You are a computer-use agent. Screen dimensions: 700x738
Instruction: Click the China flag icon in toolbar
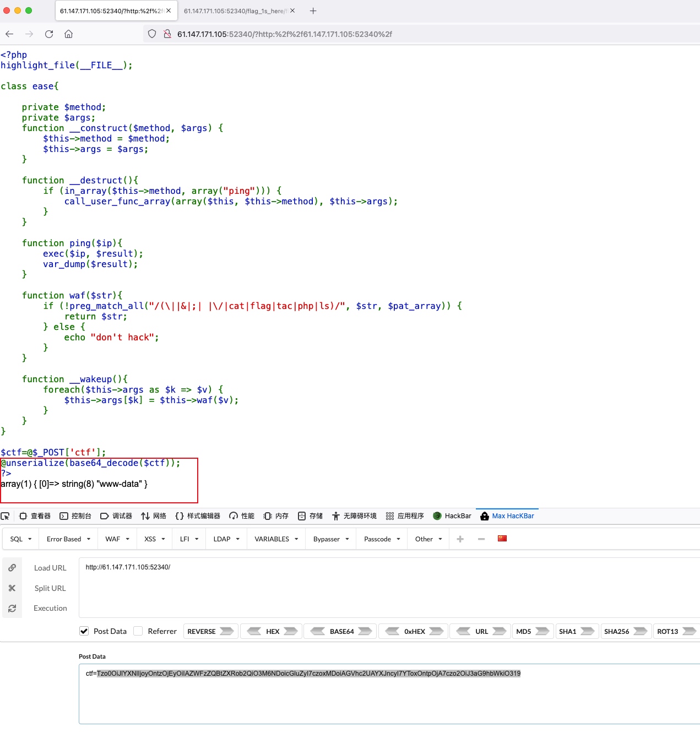(502, 538)
